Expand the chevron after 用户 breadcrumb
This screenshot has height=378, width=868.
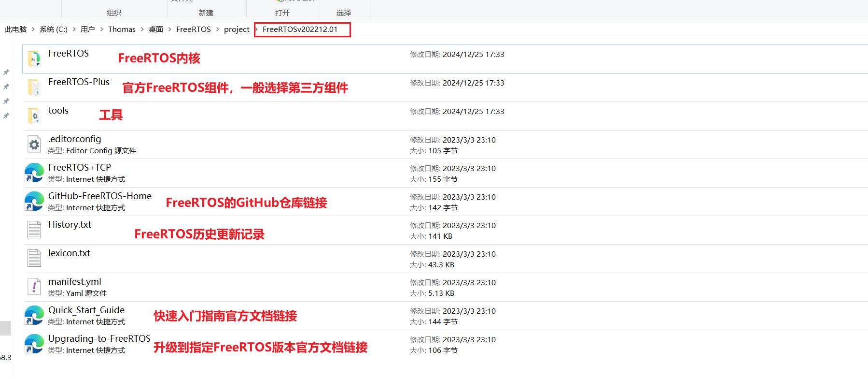[101, 29]
